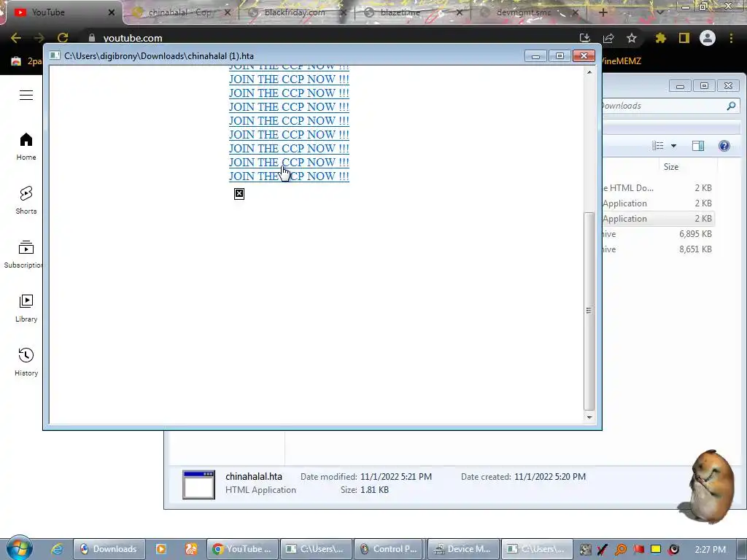Reload the youtube.com page

[x=63, y=38]
